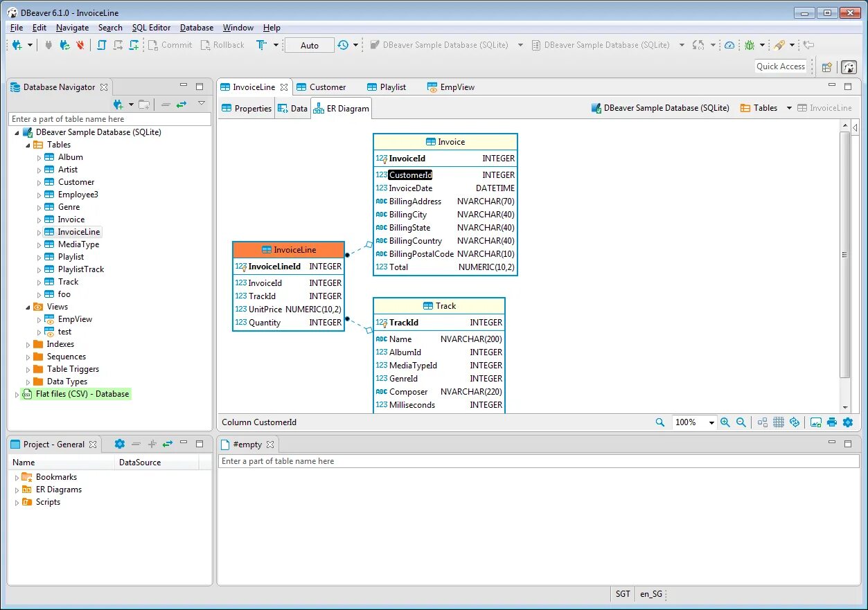Screen dimensions: 868x610
Task: Click the Auto commit mode button
Action: tap(310, 45)
